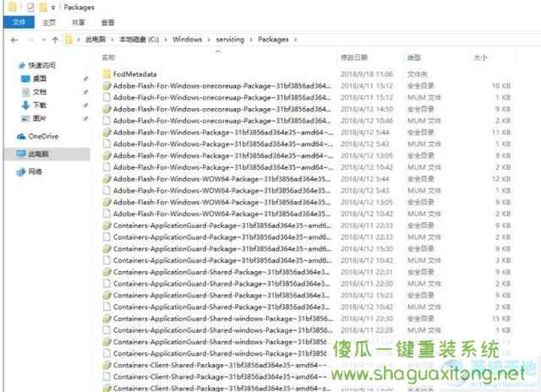Sort by the 修改日期 column header
This screenshot has height=392, width=541.
(x=354, y=57)
